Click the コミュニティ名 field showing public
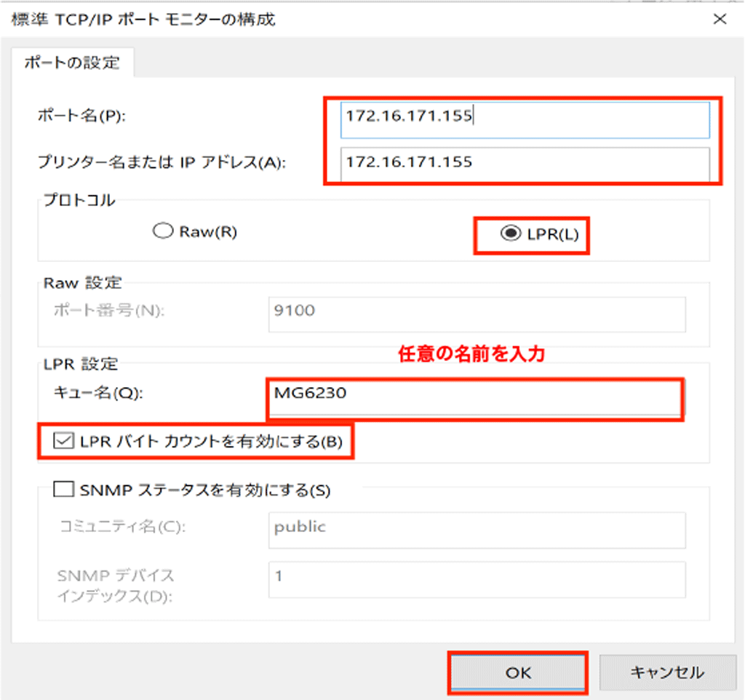The height and width of the screenshot is (700, 745). [477, 529]
